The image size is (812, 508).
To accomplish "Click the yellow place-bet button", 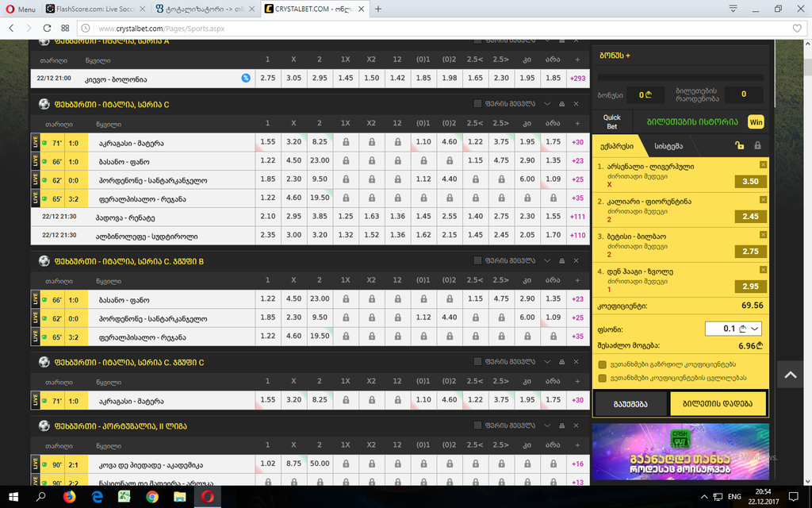I will [x=718, y=403].
